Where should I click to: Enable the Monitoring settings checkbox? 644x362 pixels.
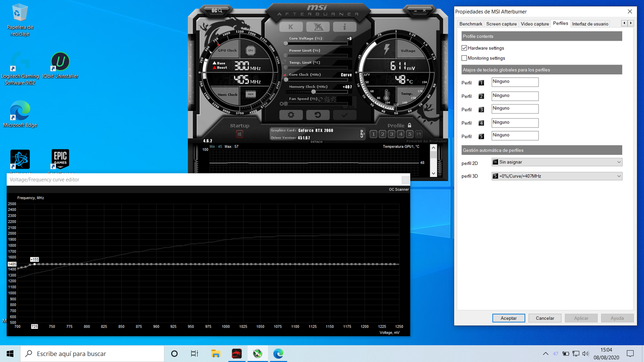tap(464, 58)
